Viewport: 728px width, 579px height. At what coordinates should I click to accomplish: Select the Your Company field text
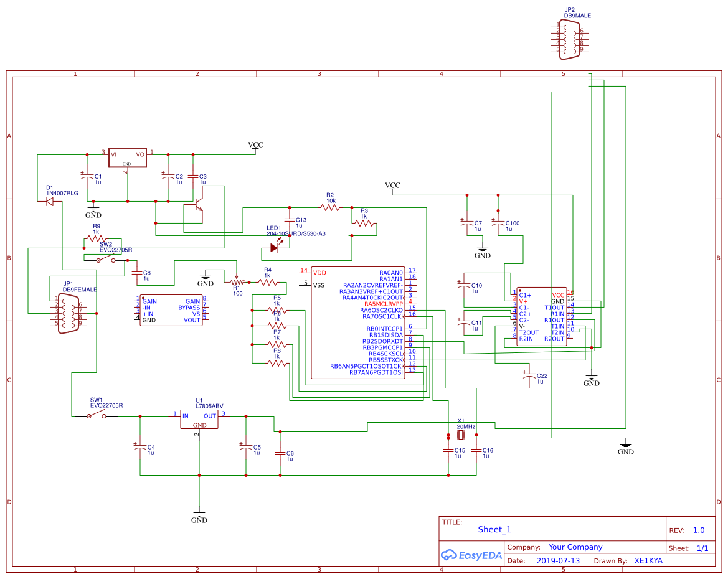(575, 547)
